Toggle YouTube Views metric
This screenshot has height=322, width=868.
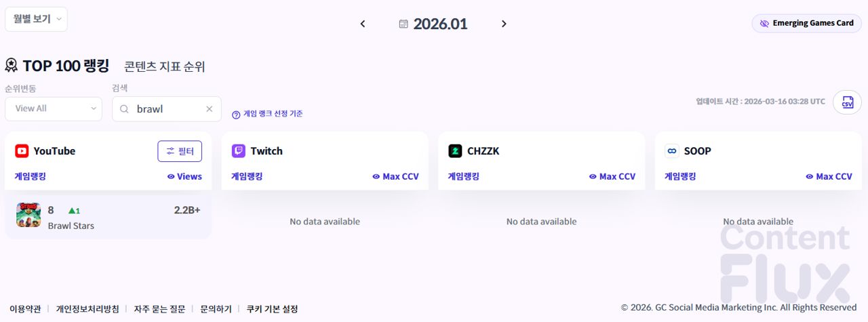click(184, 176)
